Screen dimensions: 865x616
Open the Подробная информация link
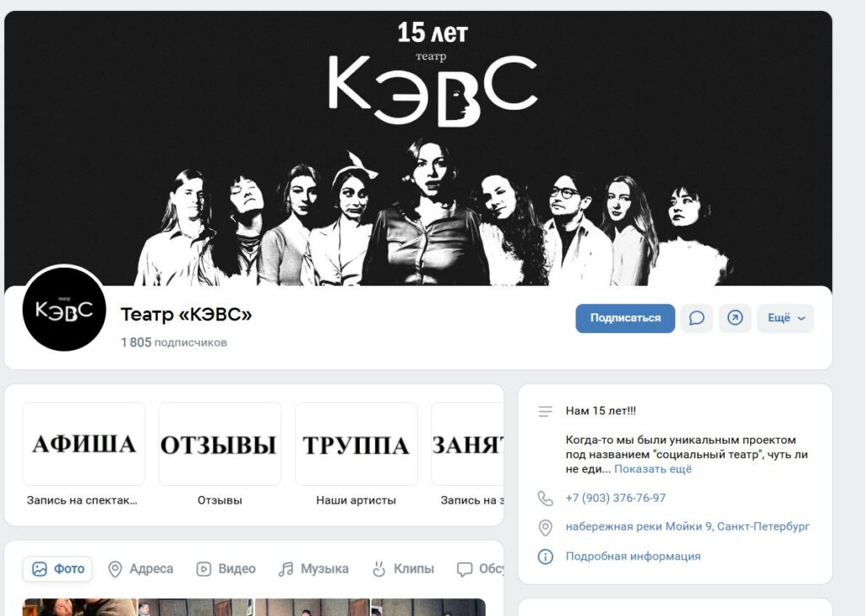tap(633, 556)
